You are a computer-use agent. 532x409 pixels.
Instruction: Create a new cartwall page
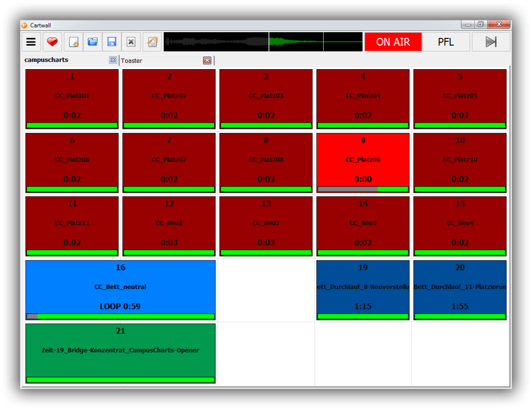[73, 42]
